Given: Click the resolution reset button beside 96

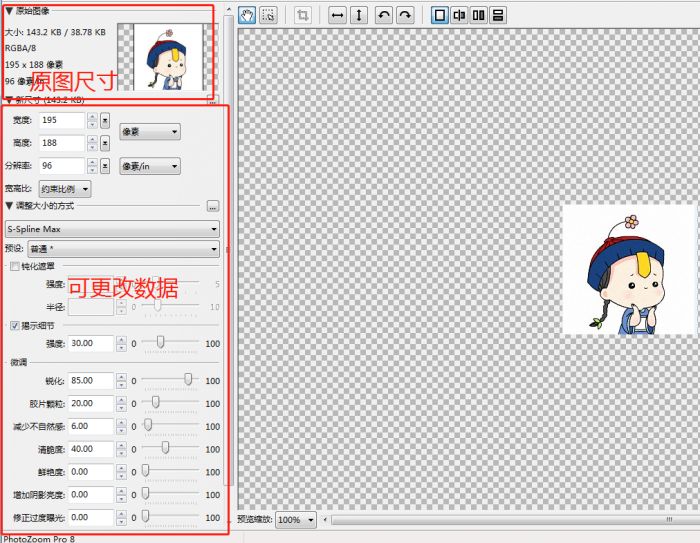Looking at the screenshot, I should point(105,166).
